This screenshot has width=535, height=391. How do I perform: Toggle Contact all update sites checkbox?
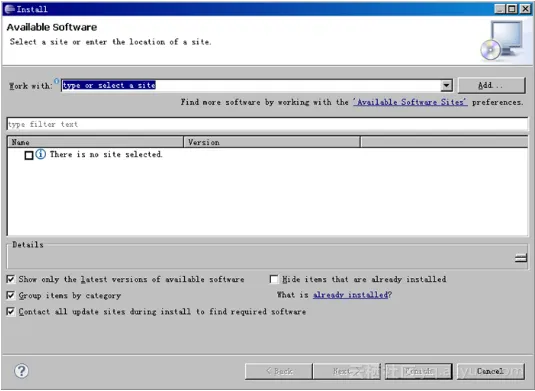click(x=11, y=311)
